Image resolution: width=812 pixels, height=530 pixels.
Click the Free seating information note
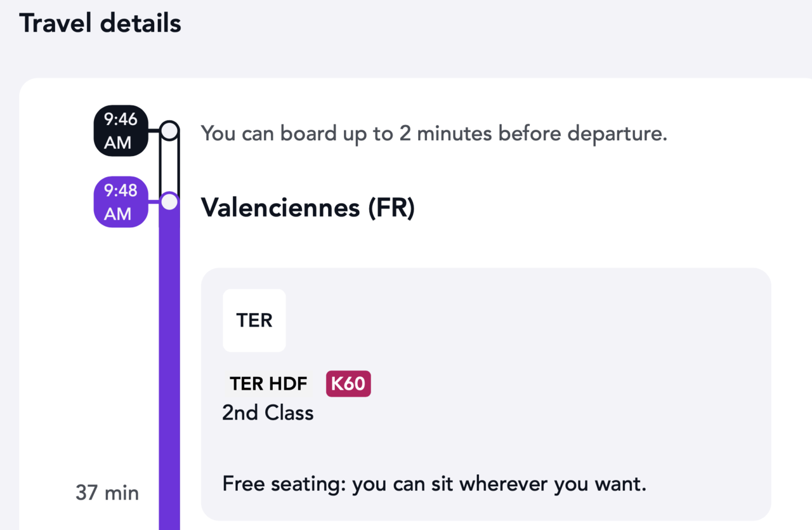click(x=434, y=484)
